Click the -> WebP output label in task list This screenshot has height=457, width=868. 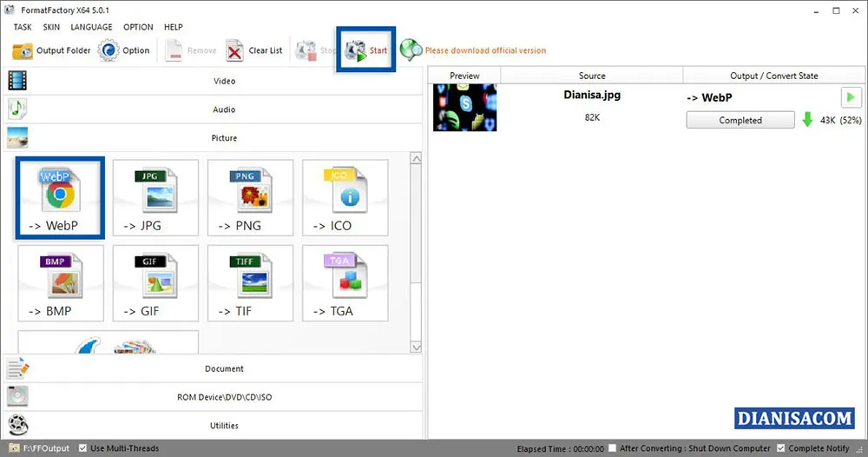click(x=709, y=97)
